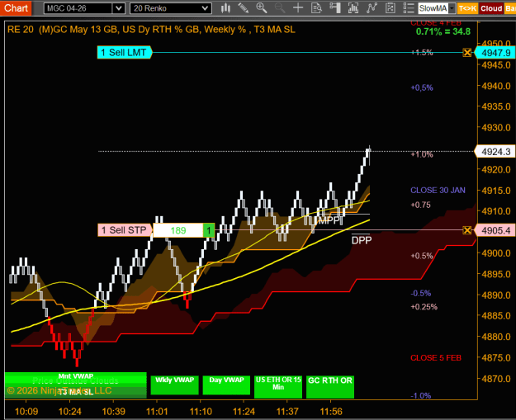Click the T<>K button
516x420 pixels.
tap(467, 8)
